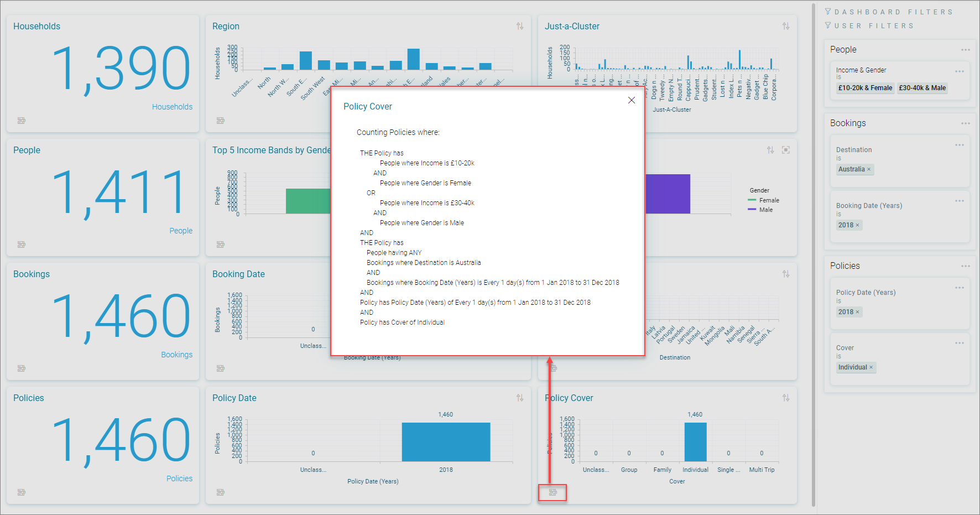Click sort icon on Region chart
The image size is (980, 515).
click(x=520, y=26)
